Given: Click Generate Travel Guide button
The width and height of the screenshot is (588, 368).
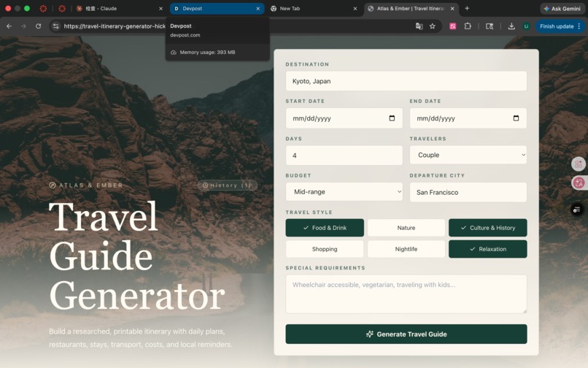Looking at the screenshot, I should point(406,334).
